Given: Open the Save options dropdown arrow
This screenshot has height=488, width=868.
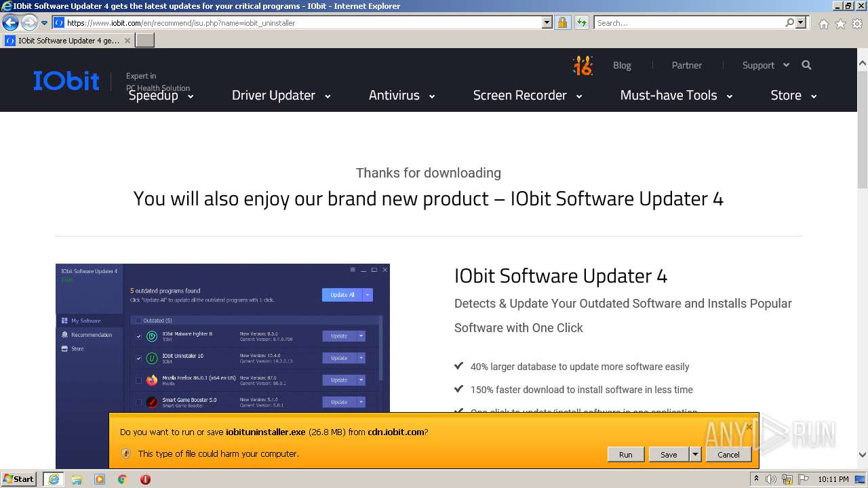Looking at the screenshot, I should click(695, 455).
